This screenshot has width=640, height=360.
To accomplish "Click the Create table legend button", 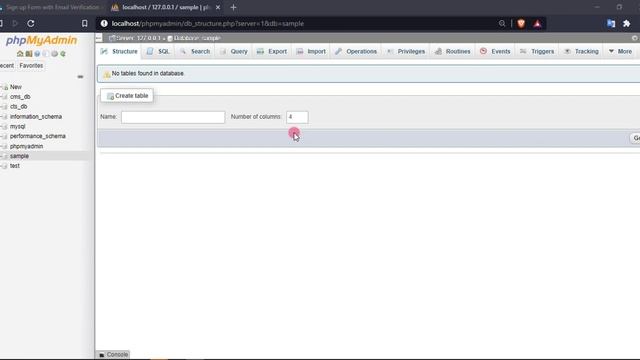I will 127,96.
